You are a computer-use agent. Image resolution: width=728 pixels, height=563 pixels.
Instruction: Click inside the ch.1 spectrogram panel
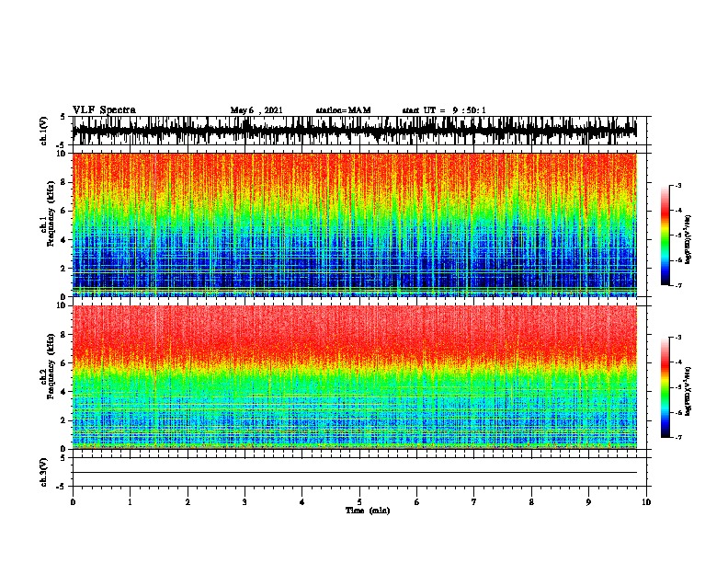[355, 224]
